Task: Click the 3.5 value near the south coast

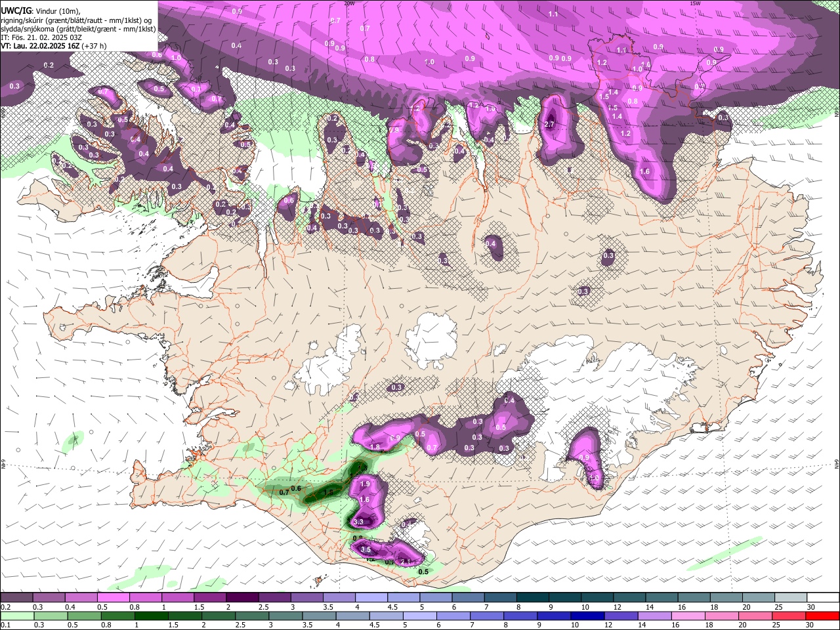Action: point(366,550)
